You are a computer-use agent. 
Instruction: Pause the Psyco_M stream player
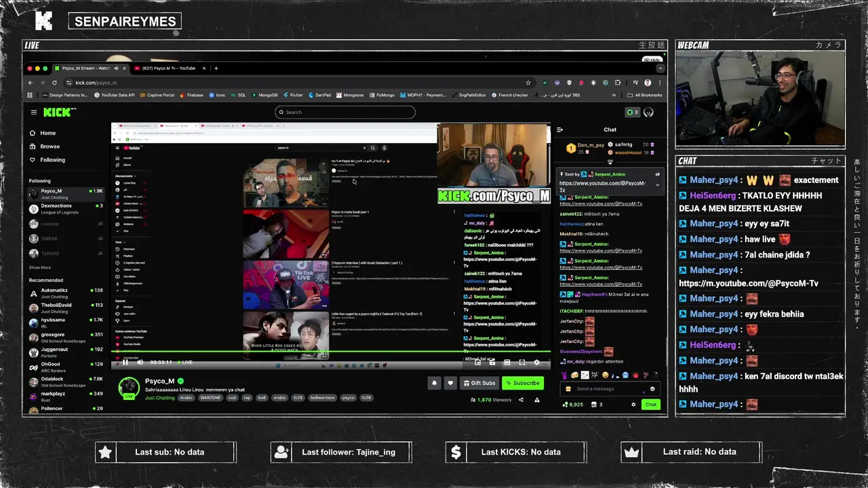click(x=125, y=362)
